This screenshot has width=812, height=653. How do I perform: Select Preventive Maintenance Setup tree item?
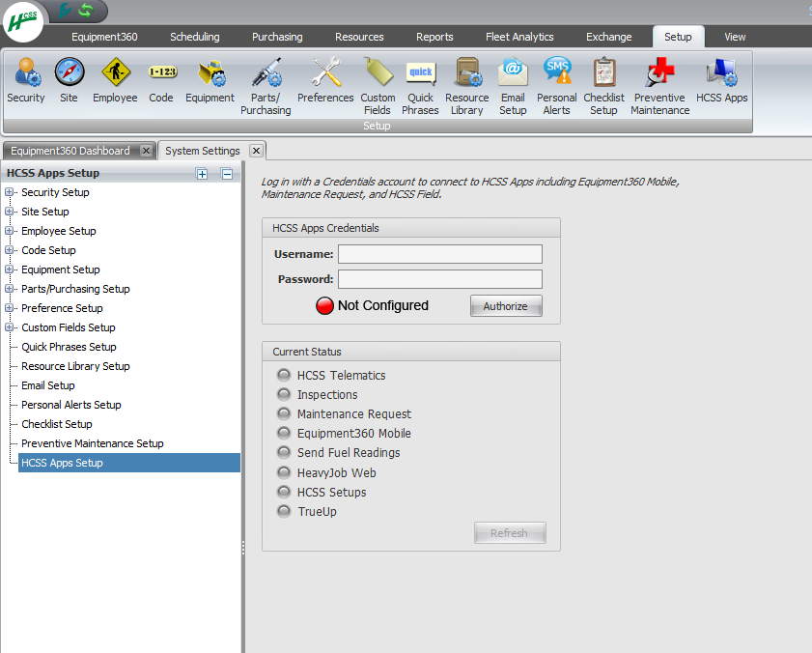point(93,443)
